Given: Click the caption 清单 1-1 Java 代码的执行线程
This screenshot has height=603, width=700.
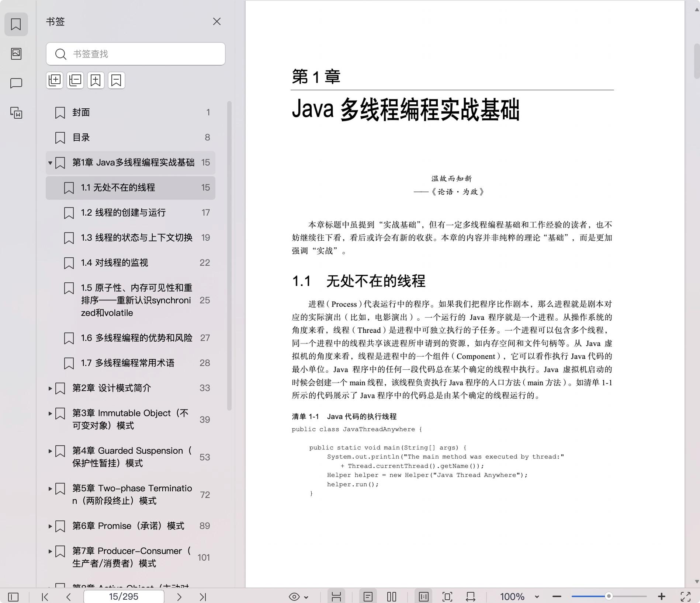Looking at the screenshot, I should click(x=344, y=416).
